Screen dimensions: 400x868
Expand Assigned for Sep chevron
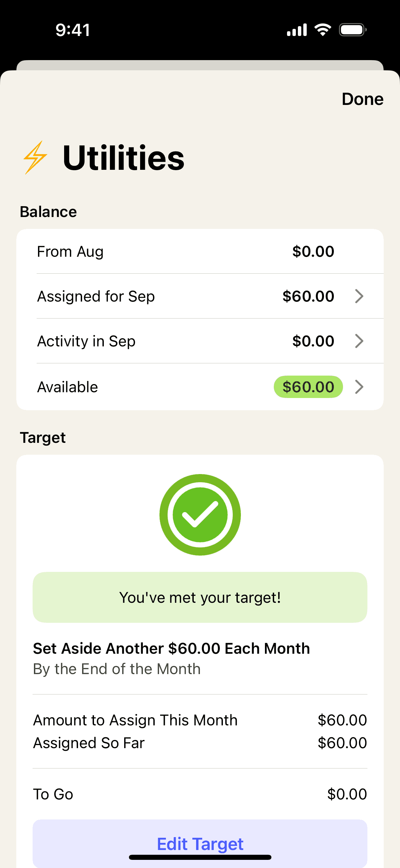point(359,296)
